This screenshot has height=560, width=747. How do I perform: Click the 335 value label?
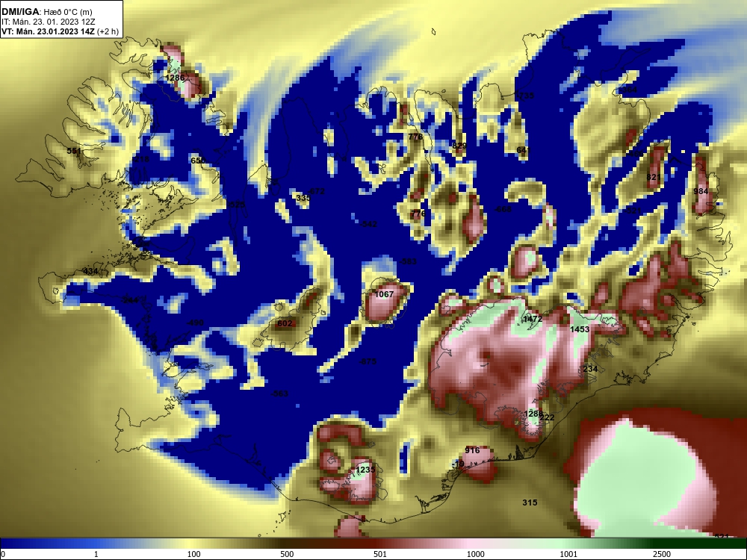pyautogui.click(x=303, y=198)
